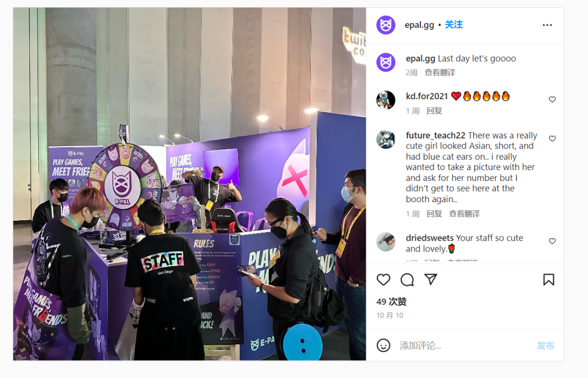588x377 pixels.
Task: View the 49 likes list
Action: point(391,302)
